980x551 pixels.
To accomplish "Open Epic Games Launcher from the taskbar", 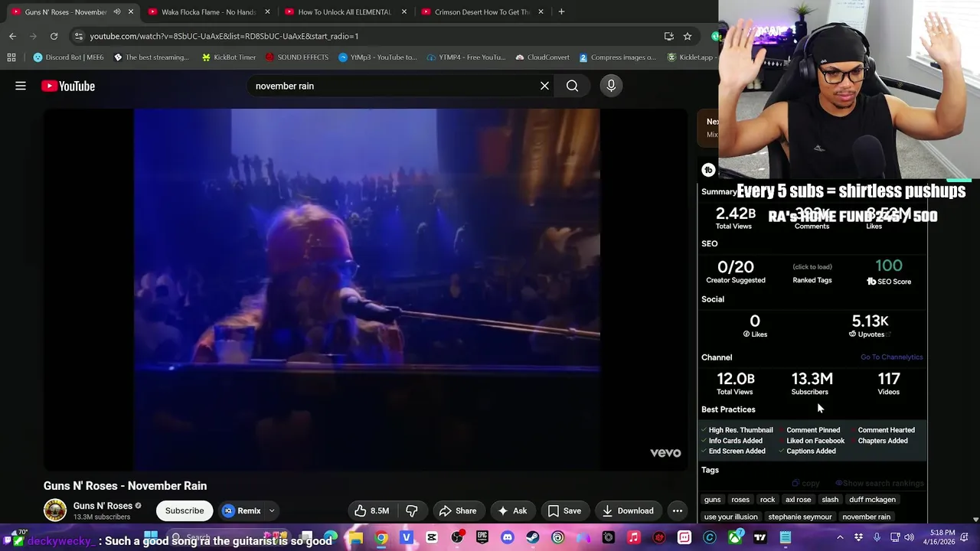I will coord(482,537).
